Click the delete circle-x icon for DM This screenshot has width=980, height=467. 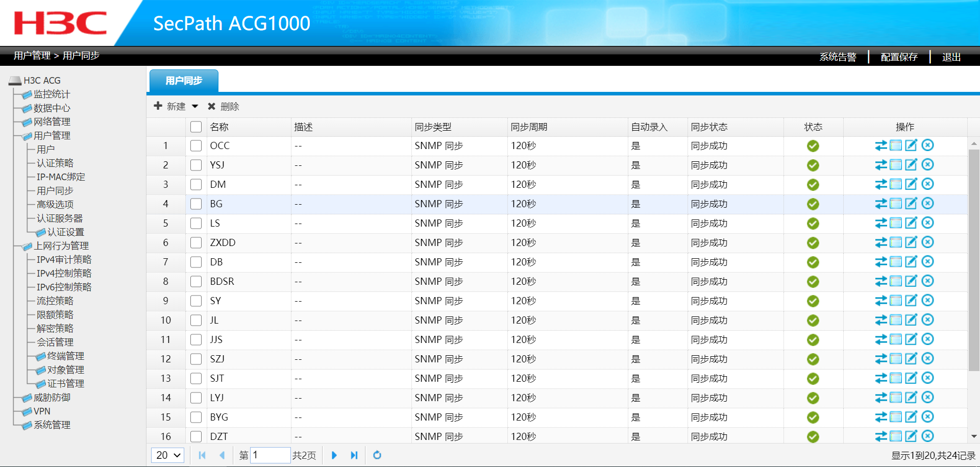(x=928, y=184)
